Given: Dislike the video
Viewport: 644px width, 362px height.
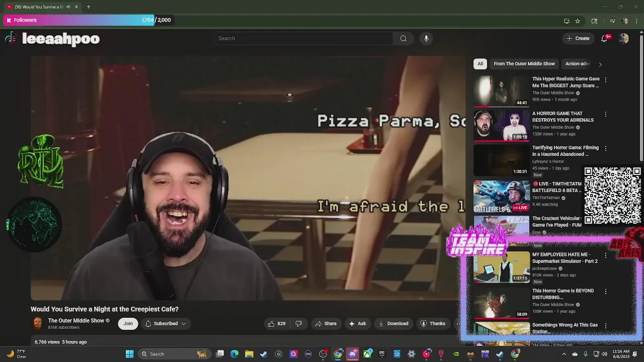Looking at the screenshot, I should tap(298, 323).
